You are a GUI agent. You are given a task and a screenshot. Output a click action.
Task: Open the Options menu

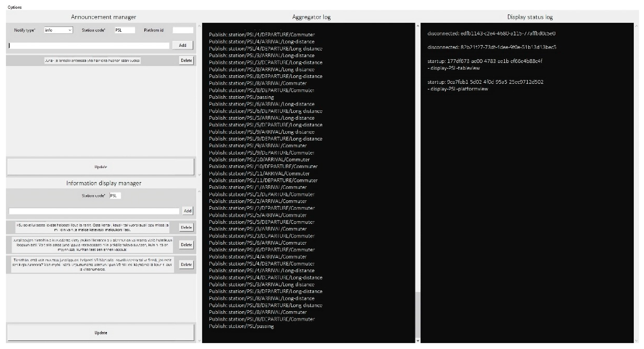click(15, 7)
